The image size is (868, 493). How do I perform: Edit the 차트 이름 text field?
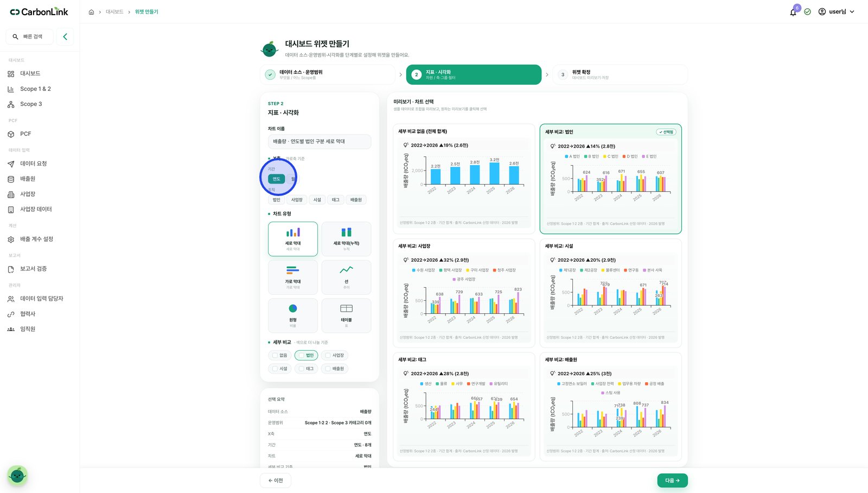pos(320,141)
